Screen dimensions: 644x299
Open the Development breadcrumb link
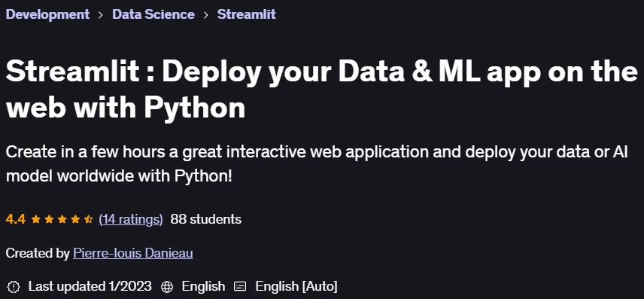coord(47,14)
